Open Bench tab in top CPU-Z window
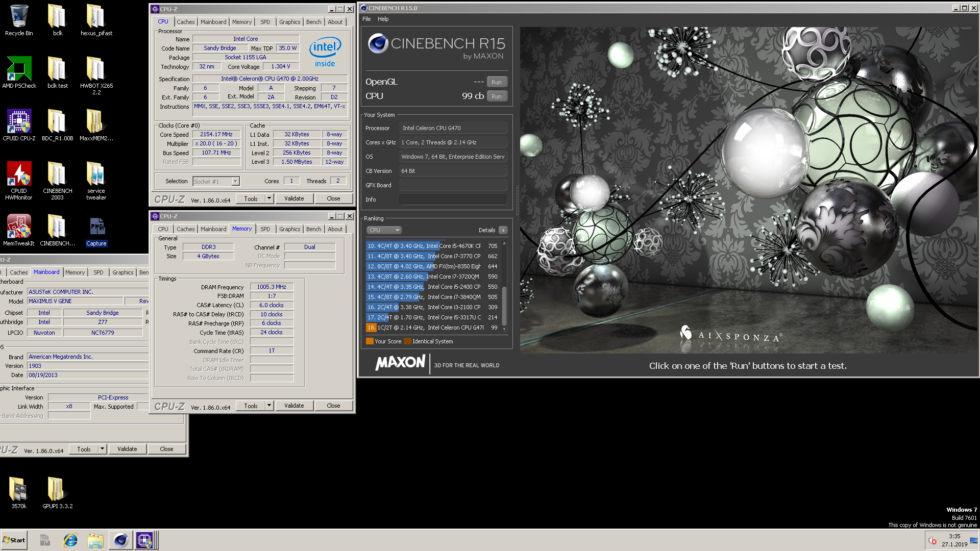Viewport: 980px width, 551px height. pyautogui.click(x=314, y=22)
